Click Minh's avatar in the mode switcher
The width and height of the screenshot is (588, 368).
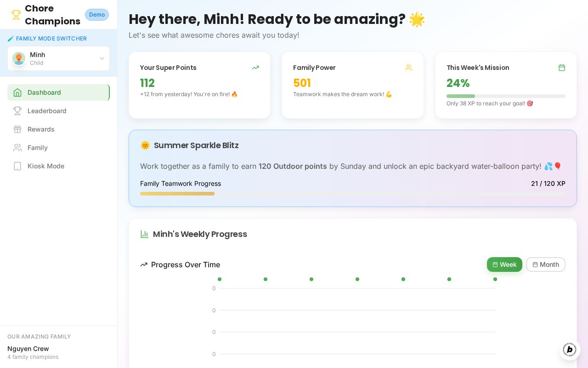click(x=19, y=58)
